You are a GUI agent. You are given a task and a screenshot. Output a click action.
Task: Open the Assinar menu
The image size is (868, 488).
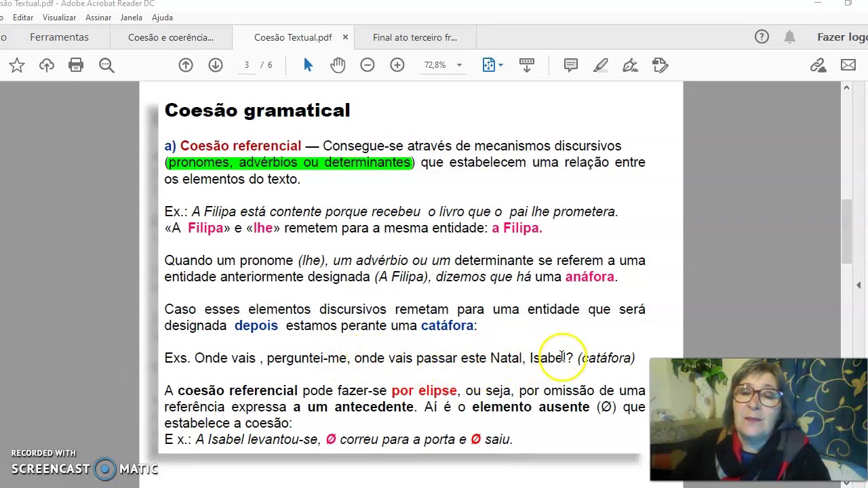tap(98, 18)
